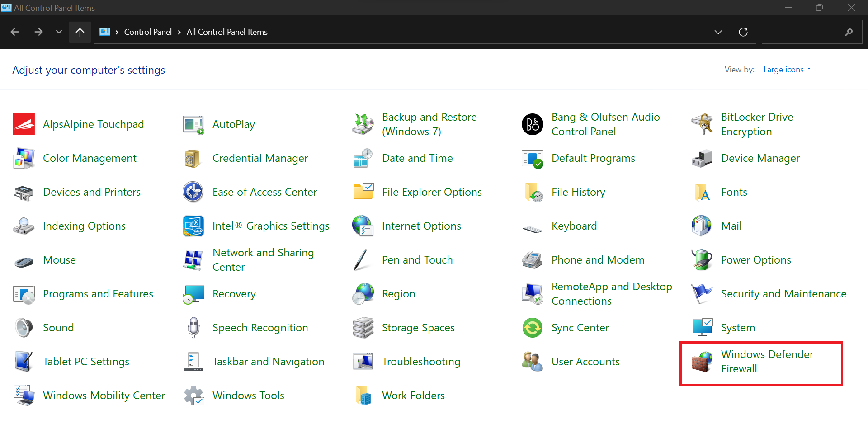Open the BitLocker Drive Encryption icon
Screen dimensions: 868x438
click(702, 124)
